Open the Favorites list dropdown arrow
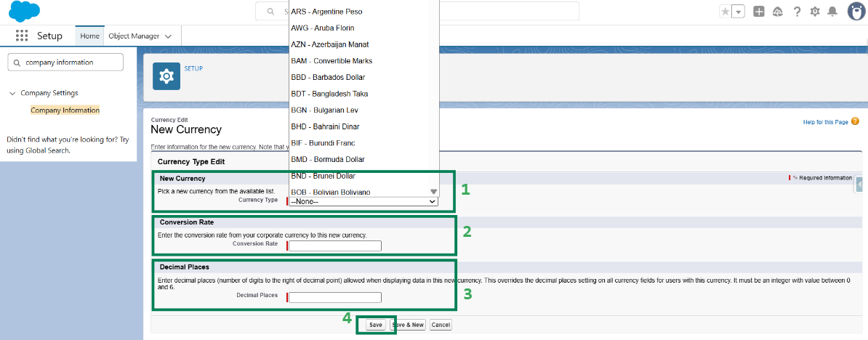Viewport: 868px width, 340px height. [739, 12]
